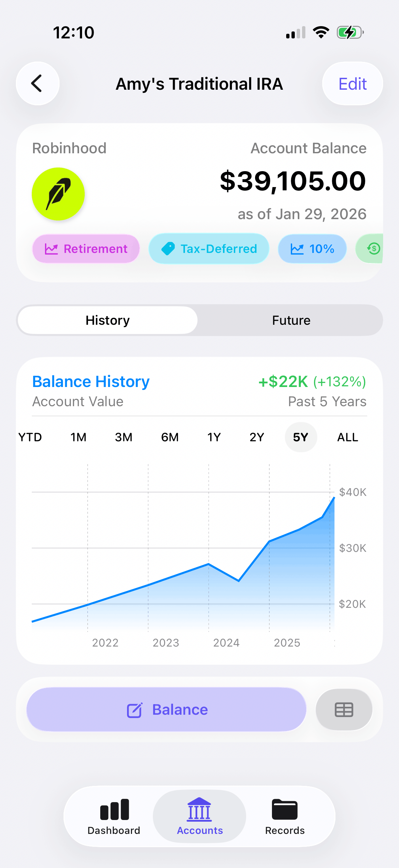399x868 pixels.
Task: Select the 2Y time range
Action: (257, 437)
